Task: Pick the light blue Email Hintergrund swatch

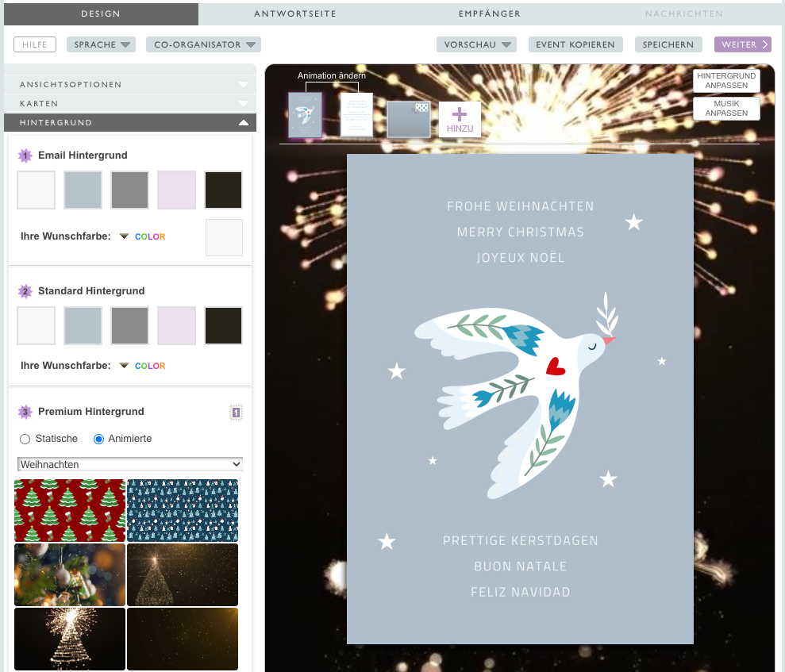Action: [x=83, y=190]
